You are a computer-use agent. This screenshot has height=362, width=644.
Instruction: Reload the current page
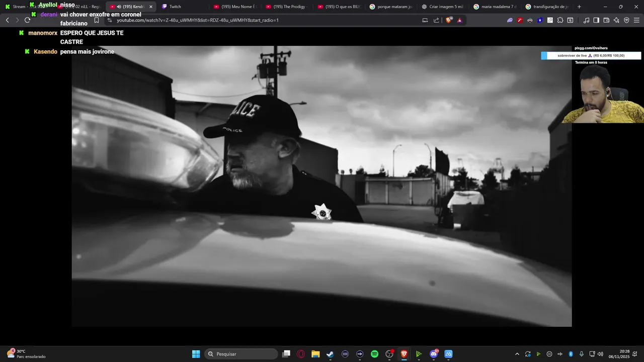(x=27, y=20)
